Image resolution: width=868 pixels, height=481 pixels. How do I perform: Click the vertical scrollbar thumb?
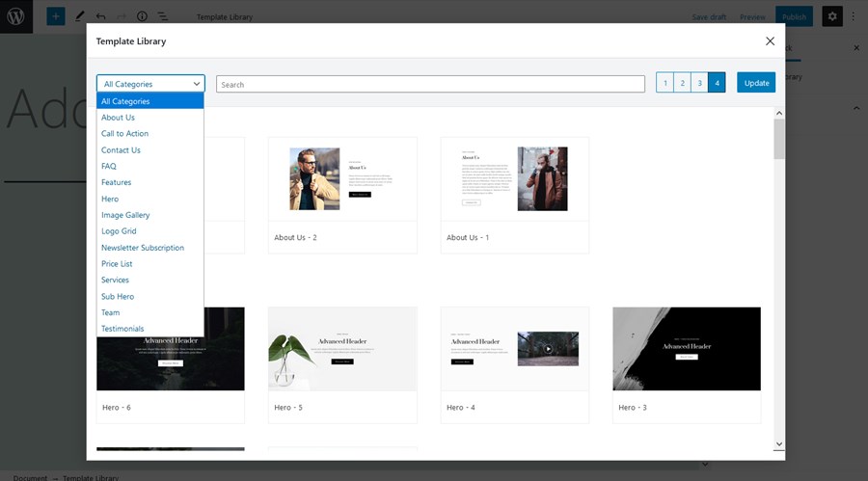click(x=779, y=139)
